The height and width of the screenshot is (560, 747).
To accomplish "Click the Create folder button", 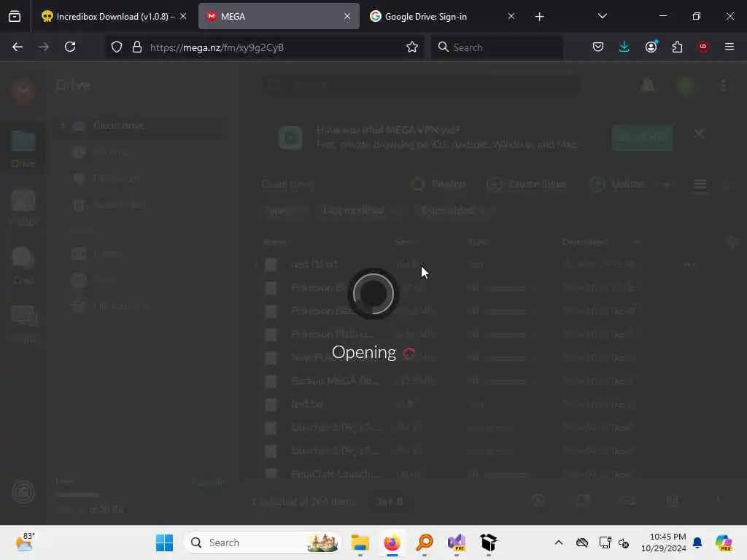I will [527, 184].
